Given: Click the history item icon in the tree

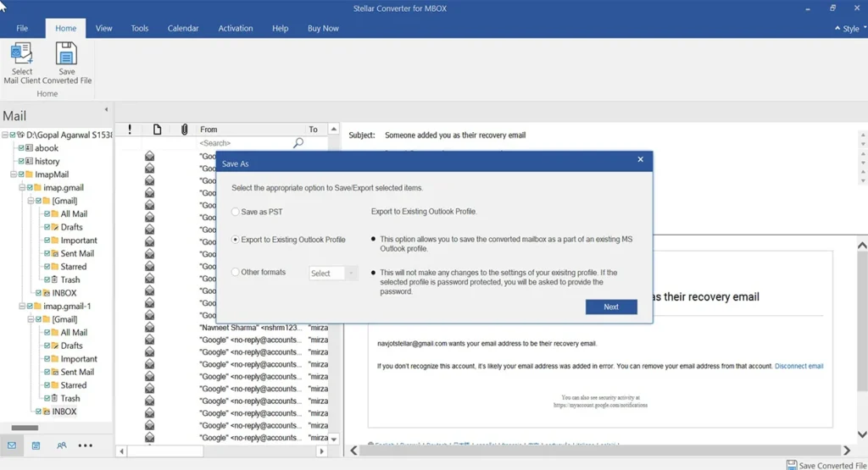Looking at the screenshot, I should 30,162.
